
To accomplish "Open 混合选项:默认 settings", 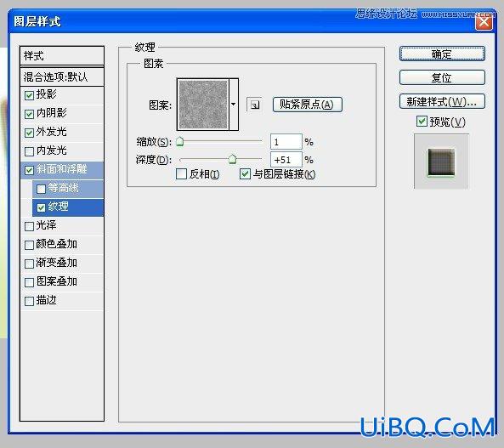I will (62, 77).
